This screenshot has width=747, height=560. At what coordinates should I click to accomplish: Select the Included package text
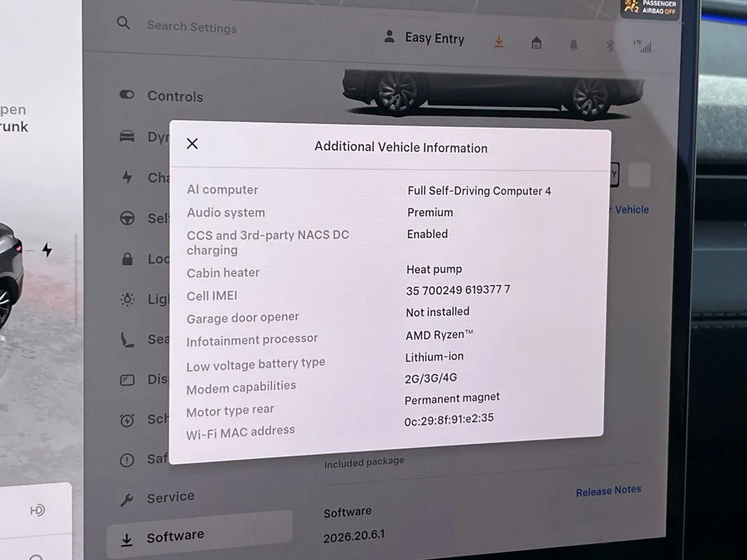coord(364,462)
